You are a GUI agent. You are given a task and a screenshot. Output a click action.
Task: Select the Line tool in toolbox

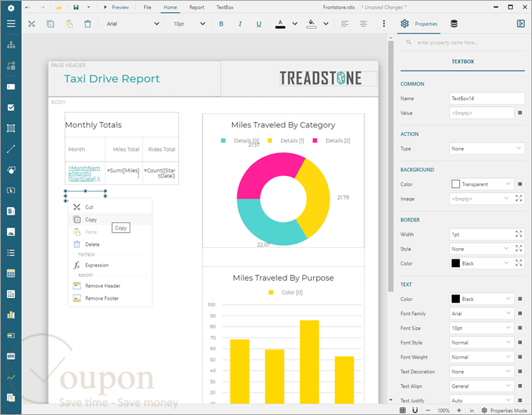click(x=11, y=149)
